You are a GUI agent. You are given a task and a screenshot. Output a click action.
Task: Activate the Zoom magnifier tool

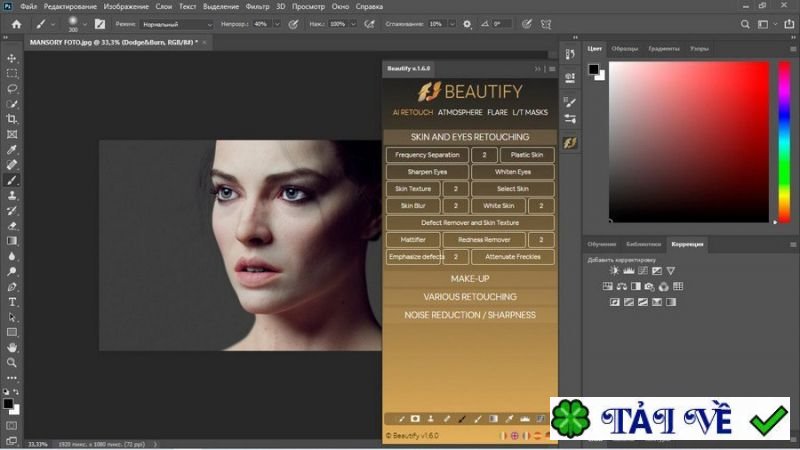click(12, 362)
